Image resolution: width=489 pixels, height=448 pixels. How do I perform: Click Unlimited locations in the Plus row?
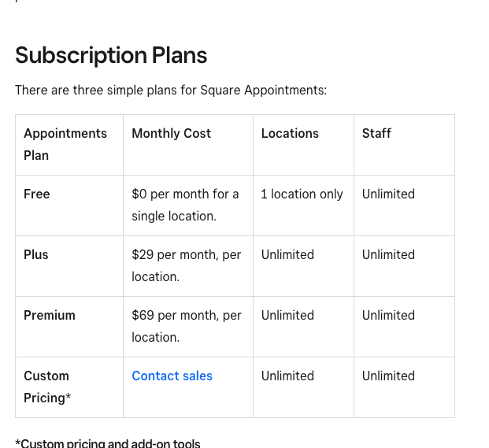tap(287, 255)
